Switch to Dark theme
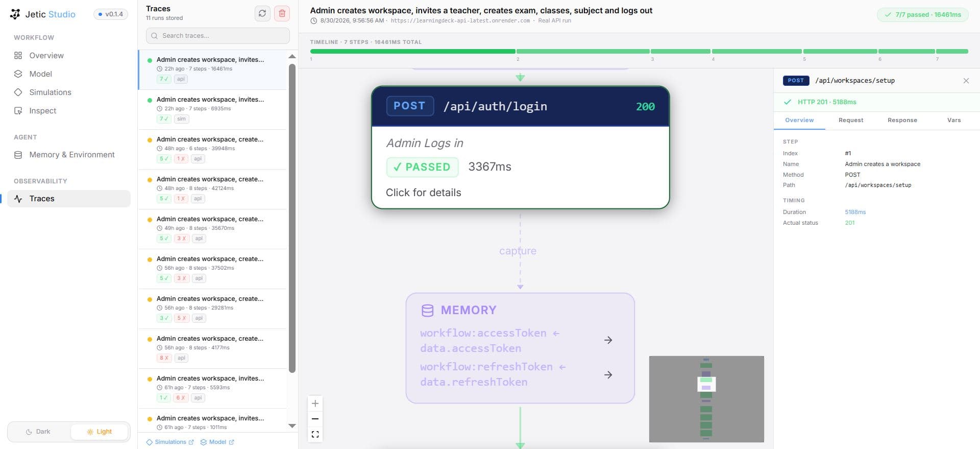The width and height of the screenshot is (980, 449). (x=39, y=432)
